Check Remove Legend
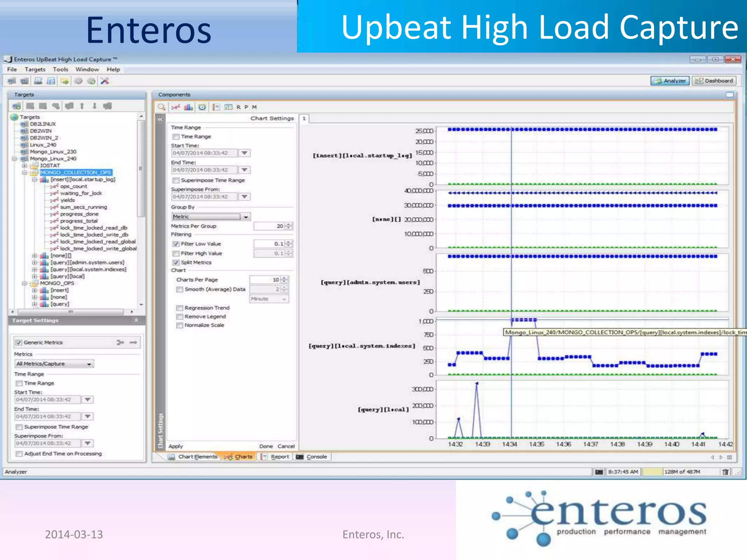Viewport: 747px width, 560px height. click(x=179, y=317)
